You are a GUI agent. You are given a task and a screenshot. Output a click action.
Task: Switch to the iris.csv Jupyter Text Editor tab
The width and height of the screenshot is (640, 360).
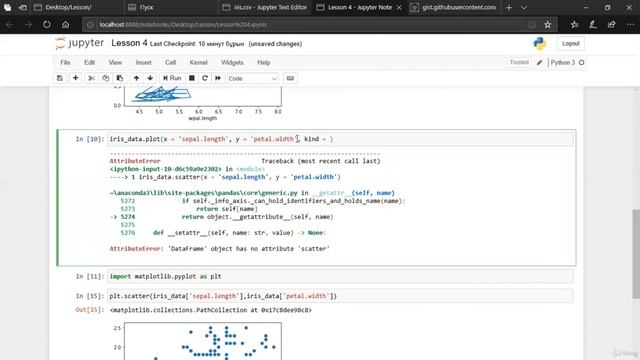point(265,7)
